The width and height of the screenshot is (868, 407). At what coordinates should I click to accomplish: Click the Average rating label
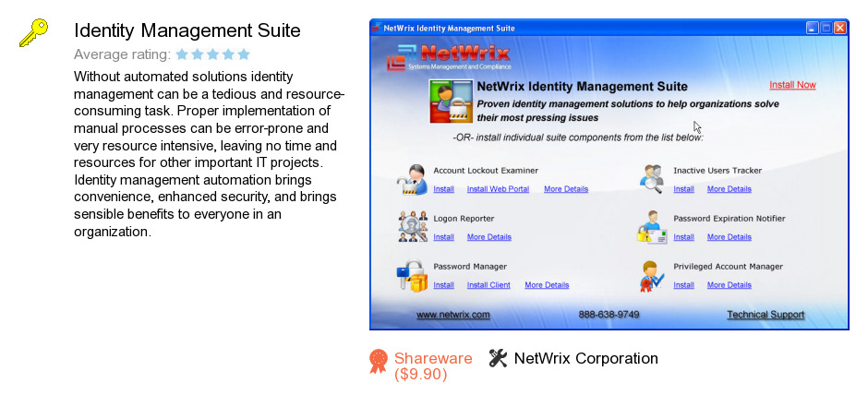pos(122,54)
